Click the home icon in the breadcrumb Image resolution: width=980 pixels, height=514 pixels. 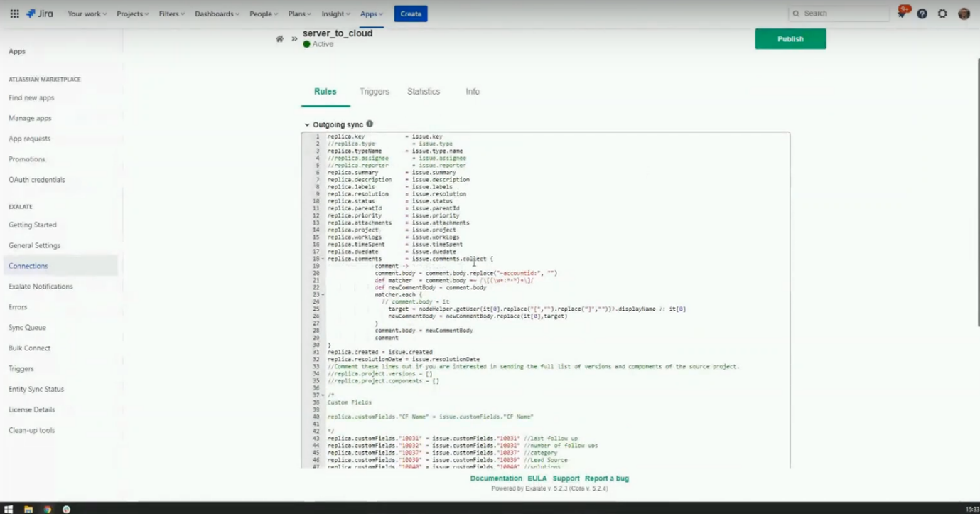280,39
